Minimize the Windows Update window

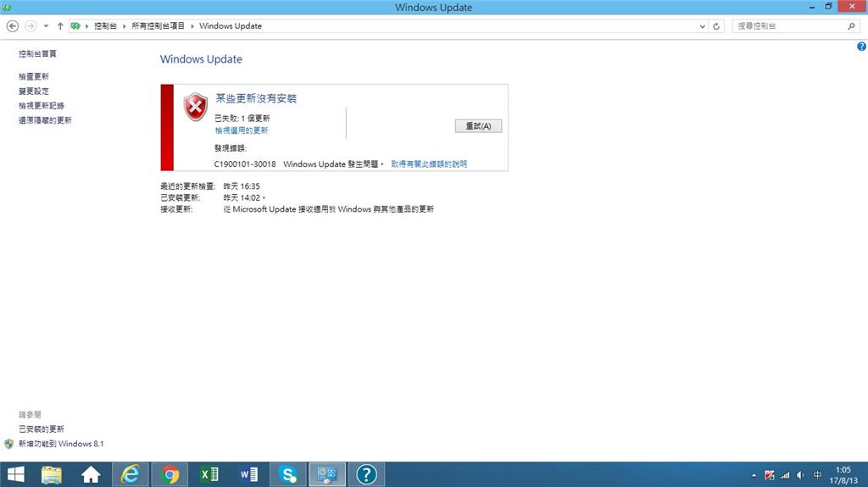[812, 7]
